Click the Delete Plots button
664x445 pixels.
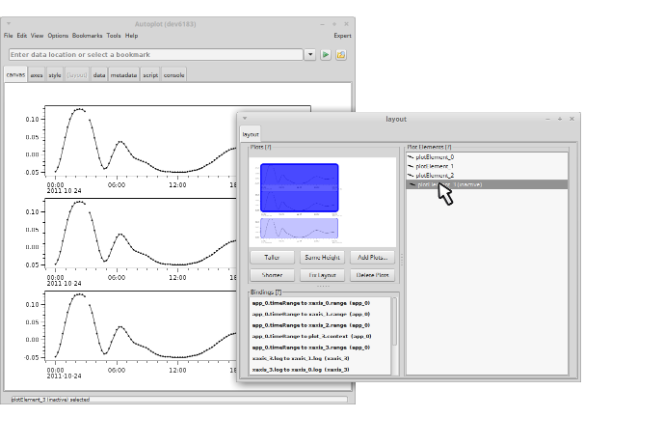[372, 275]
